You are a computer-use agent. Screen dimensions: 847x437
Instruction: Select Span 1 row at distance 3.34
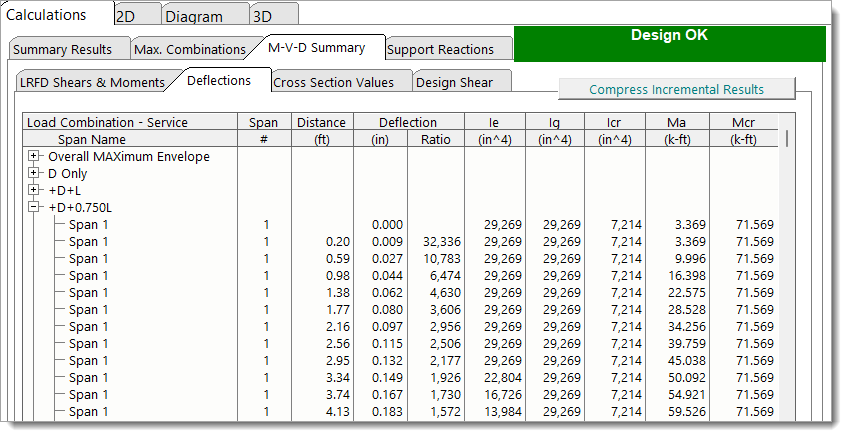400,378
